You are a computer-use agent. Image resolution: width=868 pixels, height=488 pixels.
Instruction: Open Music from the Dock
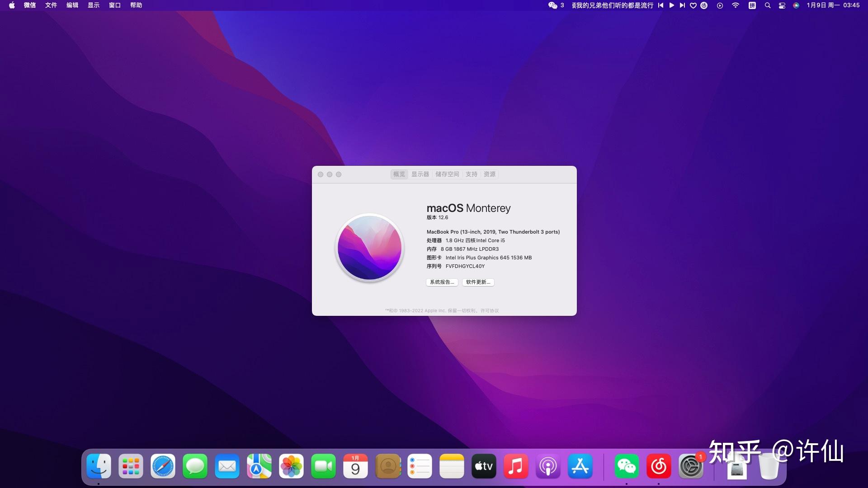coord(516,466)
